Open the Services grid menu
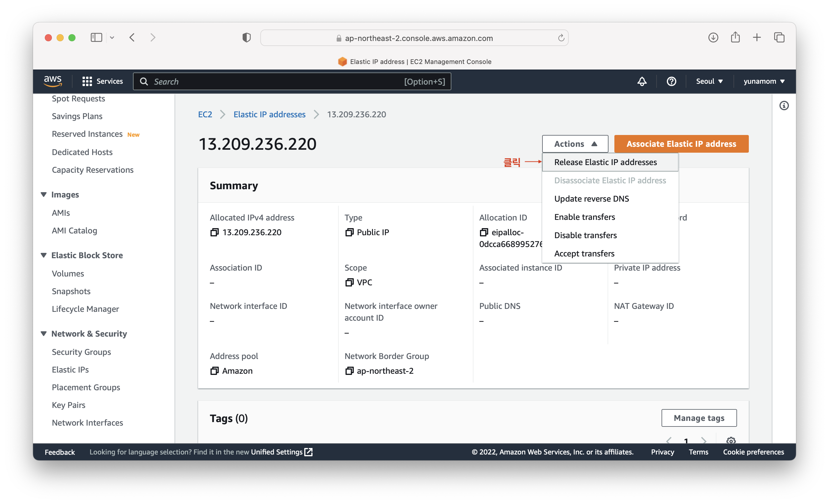The image size is (829, 504). [103, 81]
